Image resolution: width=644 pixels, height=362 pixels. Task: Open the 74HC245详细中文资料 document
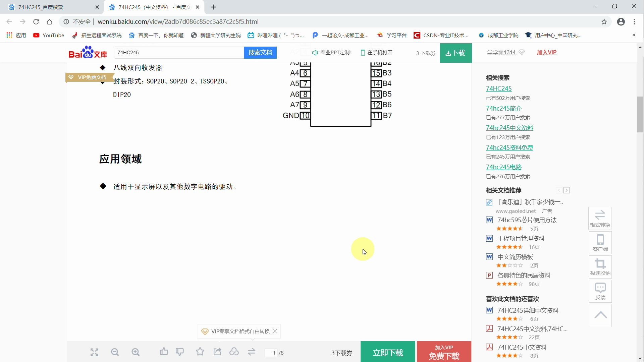click(x=528, y=310)
